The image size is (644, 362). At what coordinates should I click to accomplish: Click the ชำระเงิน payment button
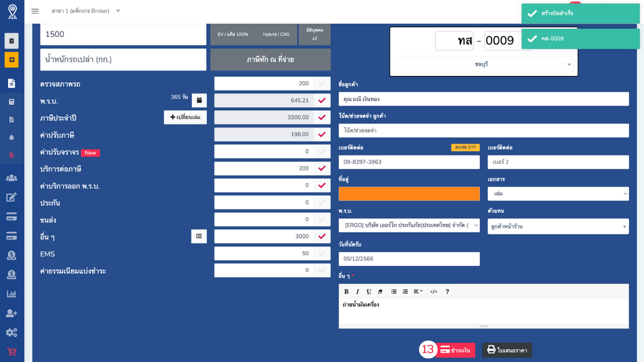point(455,350)
